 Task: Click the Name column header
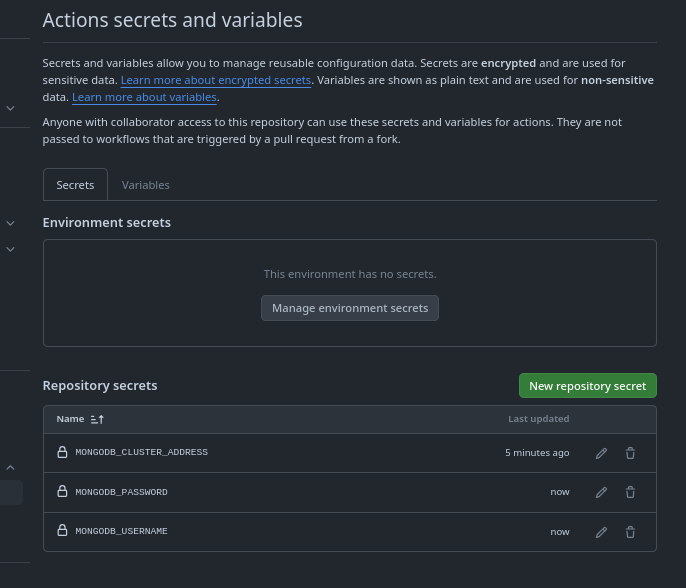70,419
